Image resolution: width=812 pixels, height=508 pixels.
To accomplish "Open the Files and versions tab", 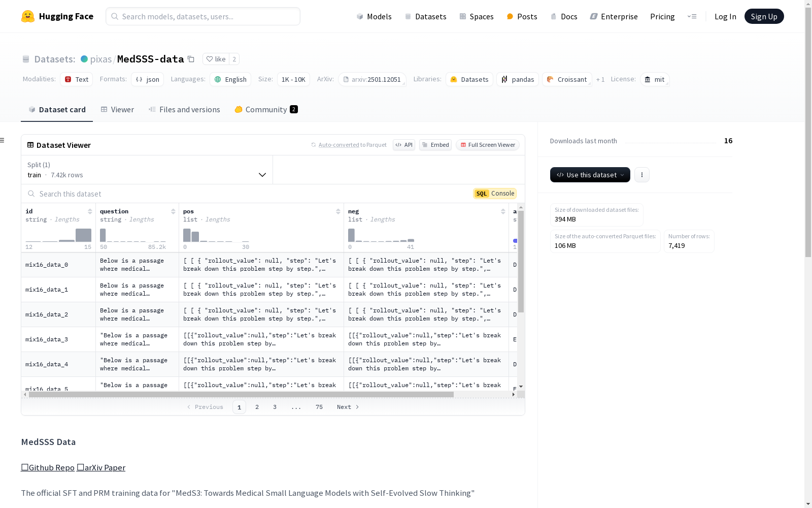I will [x=184, y=110].
